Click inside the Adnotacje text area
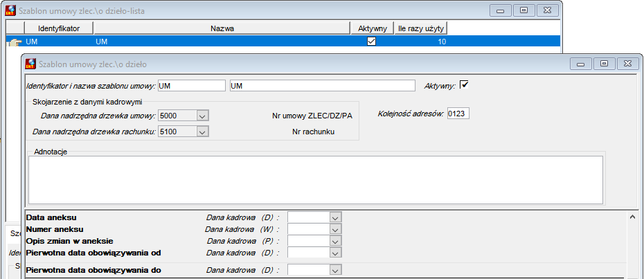Viewport: 644px width, 279px height. pos(316,179)
